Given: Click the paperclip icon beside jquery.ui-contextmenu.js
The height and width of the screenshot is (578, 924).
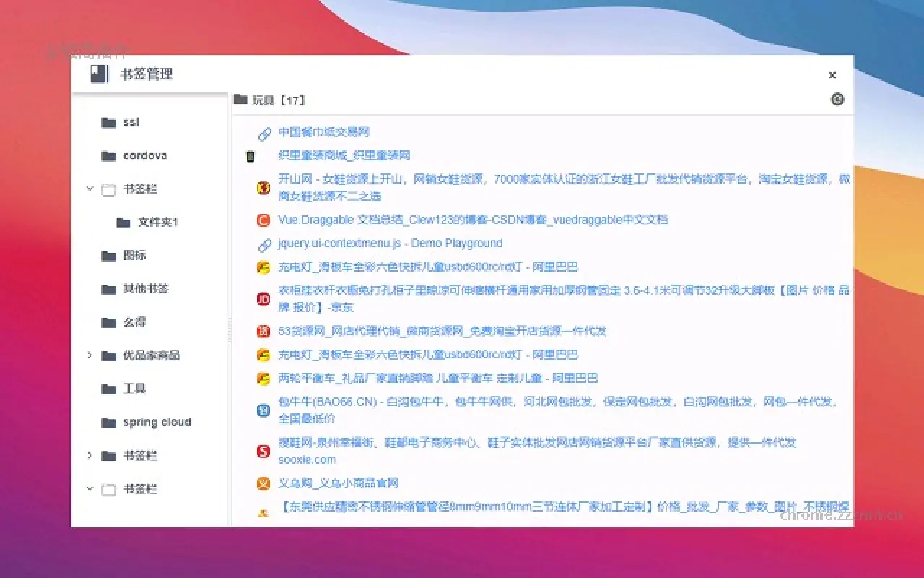Looking at the screenshot, I should (263, 244).
